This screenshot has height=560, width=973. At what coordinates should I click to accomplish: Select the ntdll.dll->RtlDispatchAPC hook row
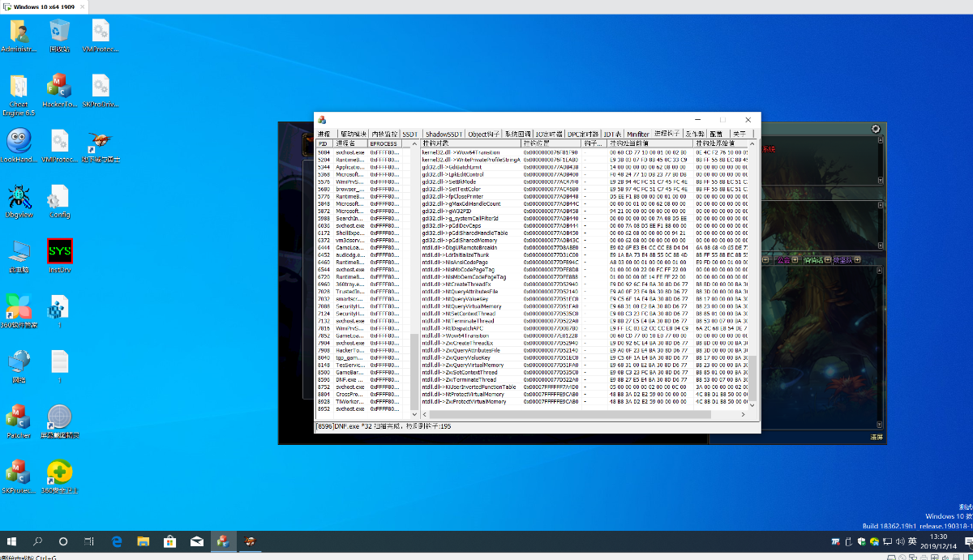click(x=582, y=328)
